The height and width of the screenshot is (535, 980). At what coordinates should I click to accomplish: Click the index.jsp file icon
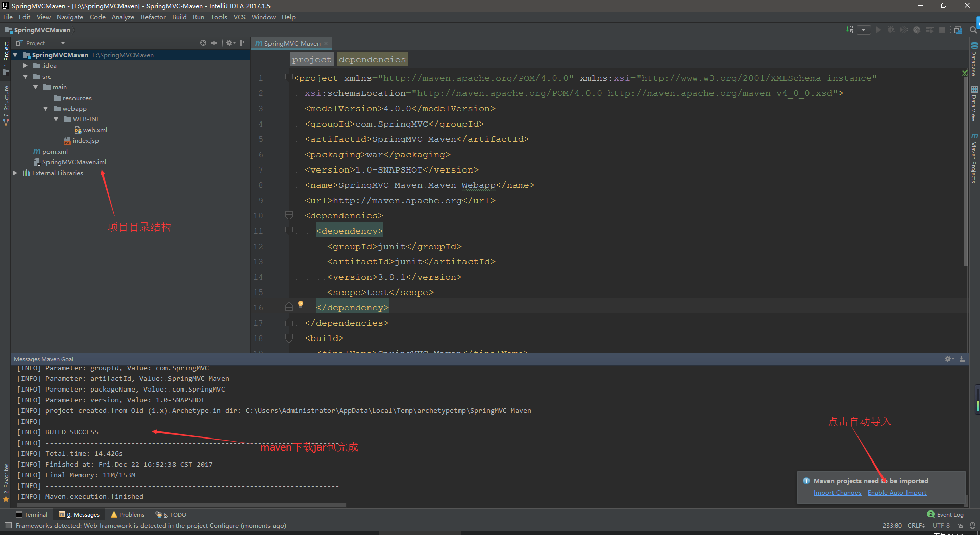[x=67, y=141]
